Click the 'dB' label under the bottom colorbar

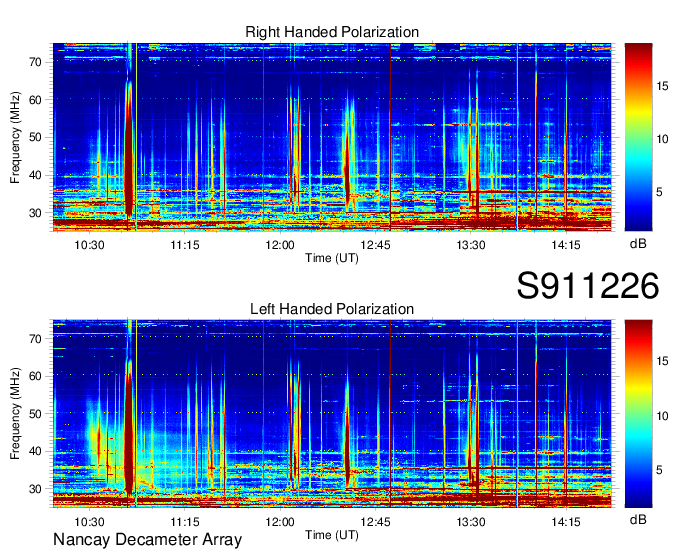[x=638, y=520]
